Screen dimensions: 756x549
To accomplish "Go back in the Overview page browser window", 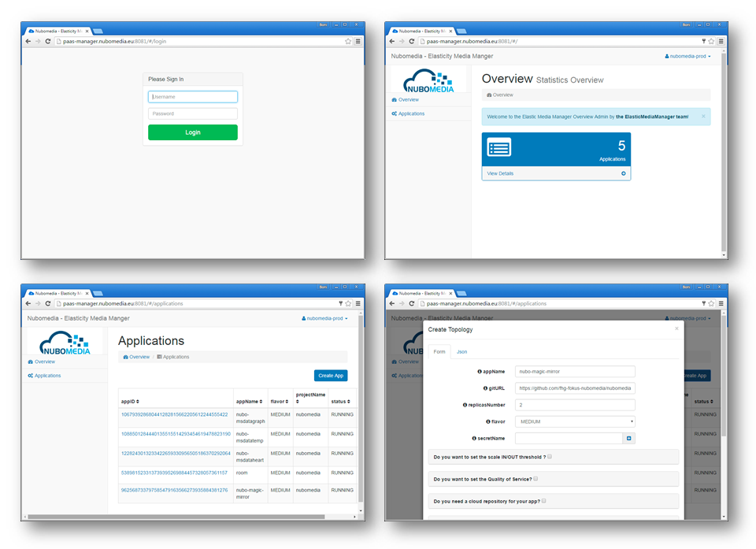I will click(x=391, y=42).
